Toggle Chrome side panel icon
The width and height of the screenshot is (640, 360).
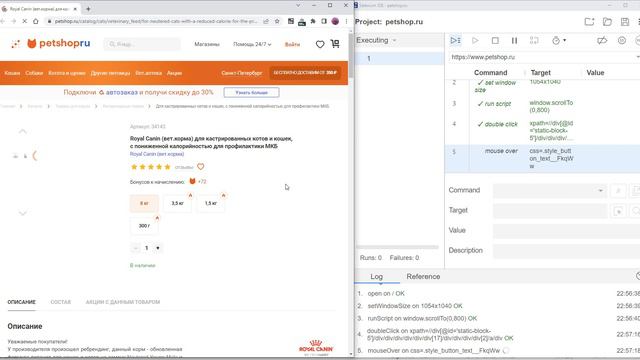coord(324,21)
